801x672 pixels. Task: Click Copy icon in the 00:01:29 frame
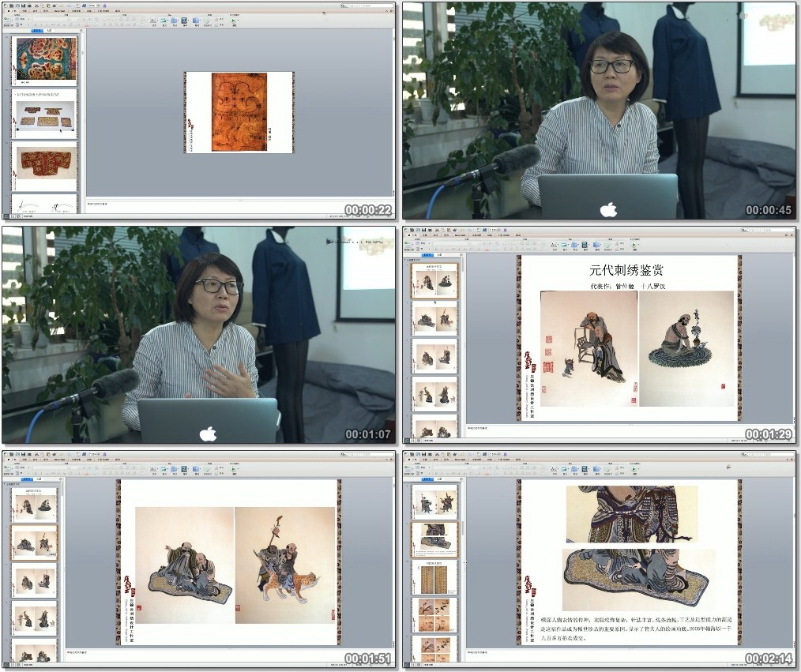pyautogui.click(x=443, y=231)
